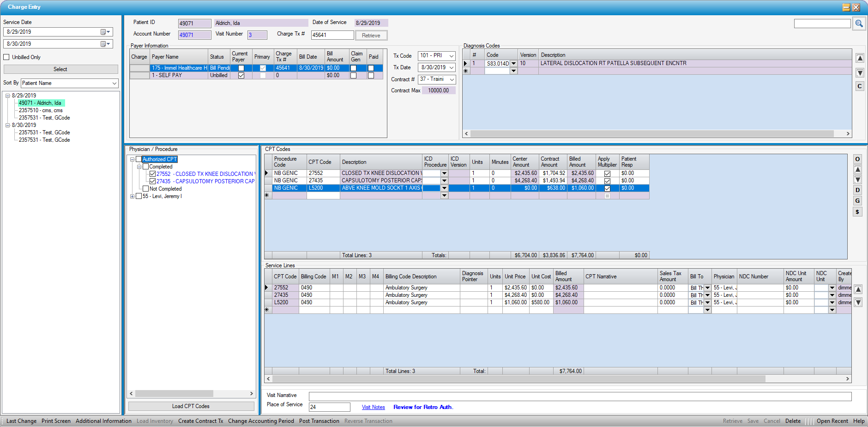Click the magnifier search icon at top right
Image resolution: width=868 pixels, height=427 pixels.
[859, 24]
